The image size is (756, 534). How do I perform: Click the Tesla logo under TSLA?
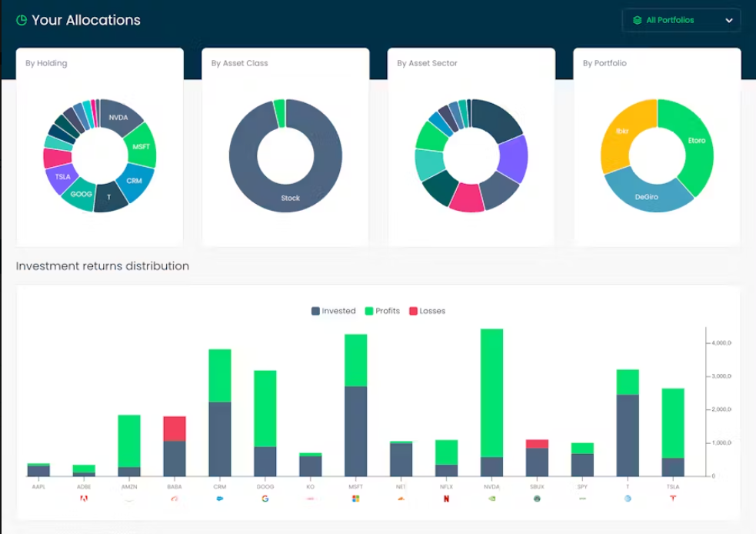(673, 499)
